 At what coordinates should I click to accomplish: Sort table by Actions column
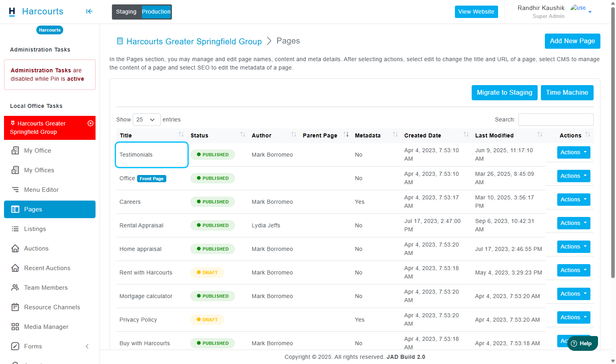(588, 135)
